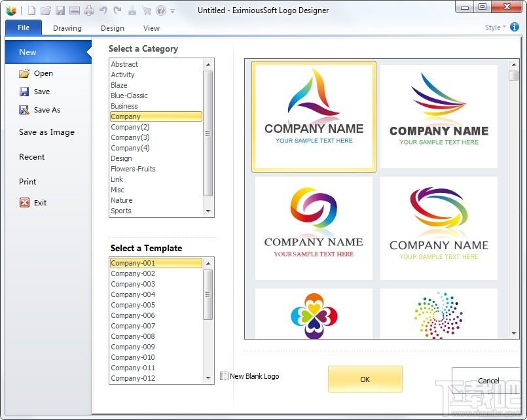Click the EximiousSoft application logo icon
Viewport: 527px width, 420px height.
[11, 10]
